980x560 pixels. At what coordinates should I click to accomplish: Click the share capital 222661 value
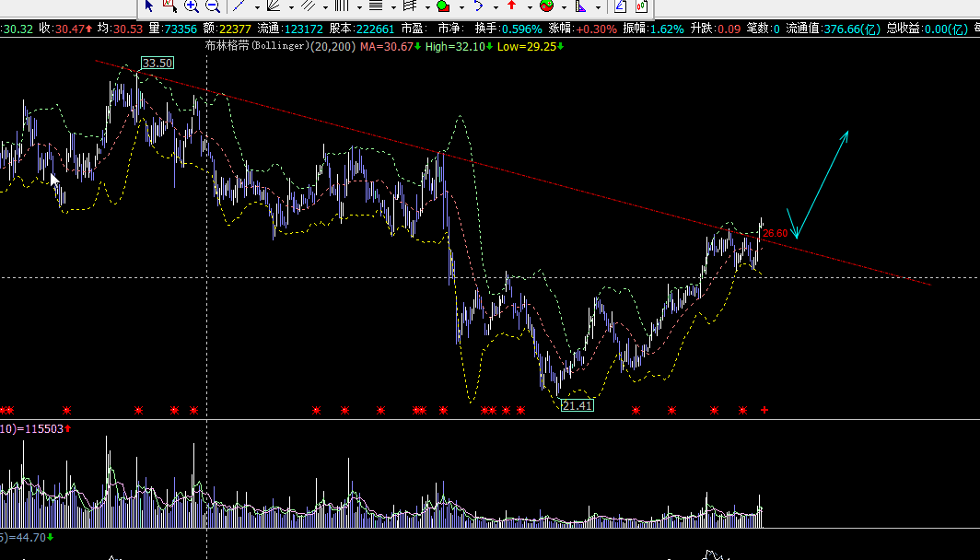point(374,29)
